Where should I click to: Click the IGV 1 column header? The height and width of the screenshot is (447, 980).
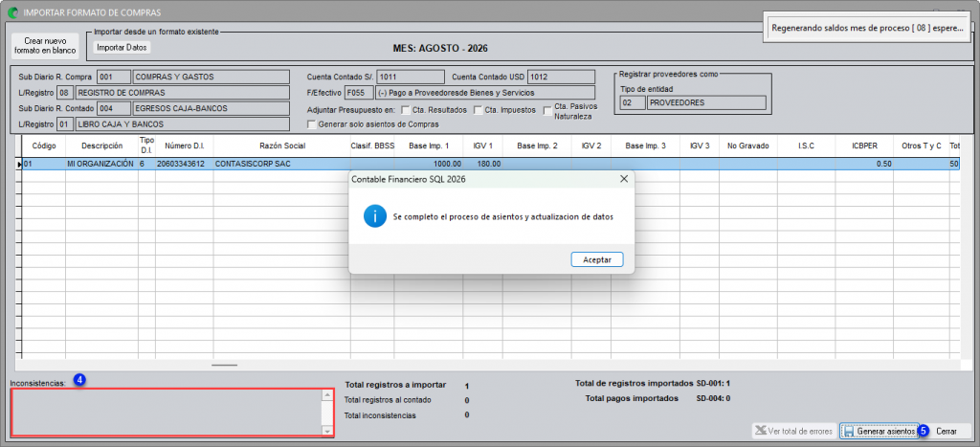click(483, 145)
